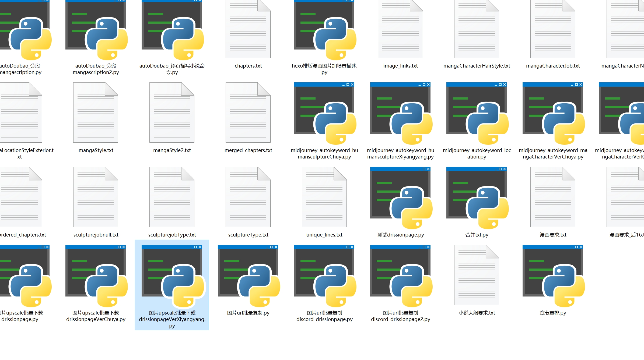The height and width of the screenshot is (360, 644).
Task: Select the 图片url批量复制.py Python icon
Action: point(249,276)
